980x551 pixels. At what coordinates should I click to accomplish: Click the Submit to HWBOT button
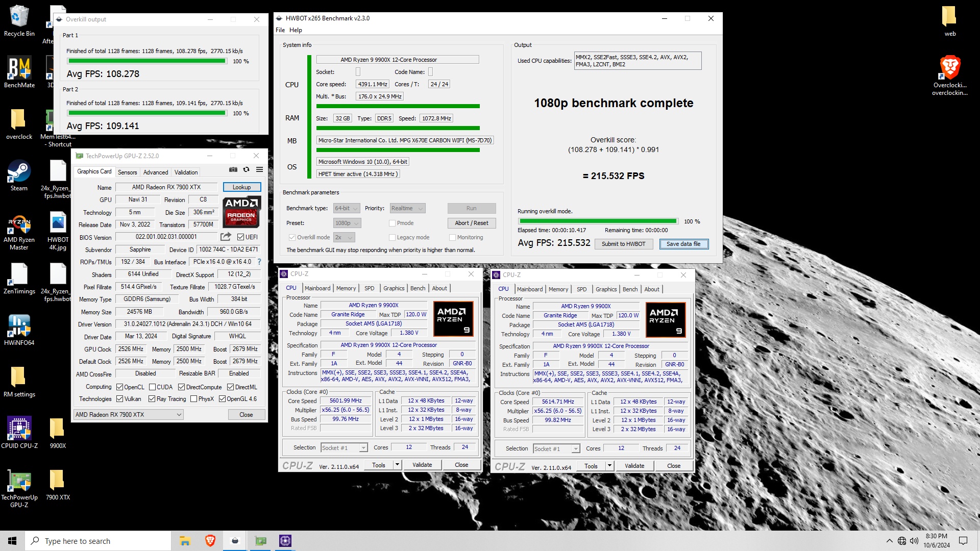pos(623,244)
